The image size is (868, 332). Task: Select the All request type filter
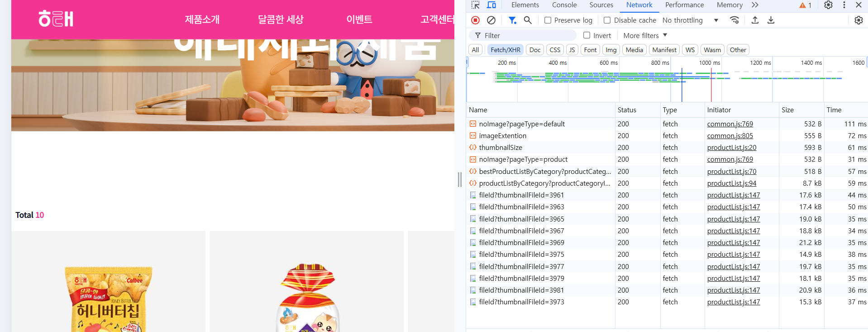click(475, 50)
